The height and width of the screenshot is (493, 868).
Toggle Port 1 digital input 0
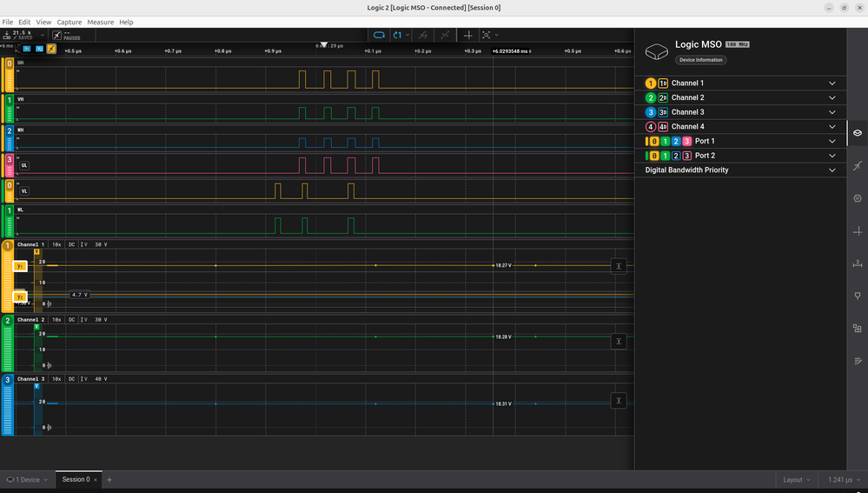(x=654, y=141)
